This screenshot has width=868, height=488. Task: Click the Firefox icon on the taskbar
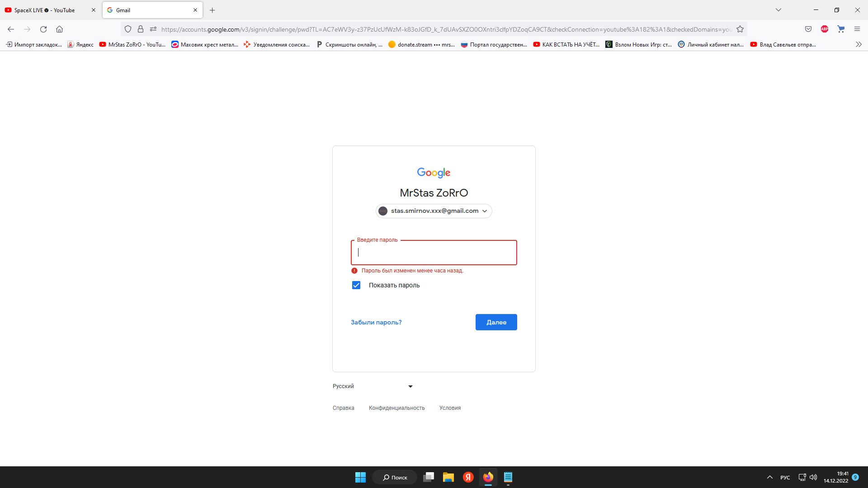pyautogui.click(x=488, y=477)
